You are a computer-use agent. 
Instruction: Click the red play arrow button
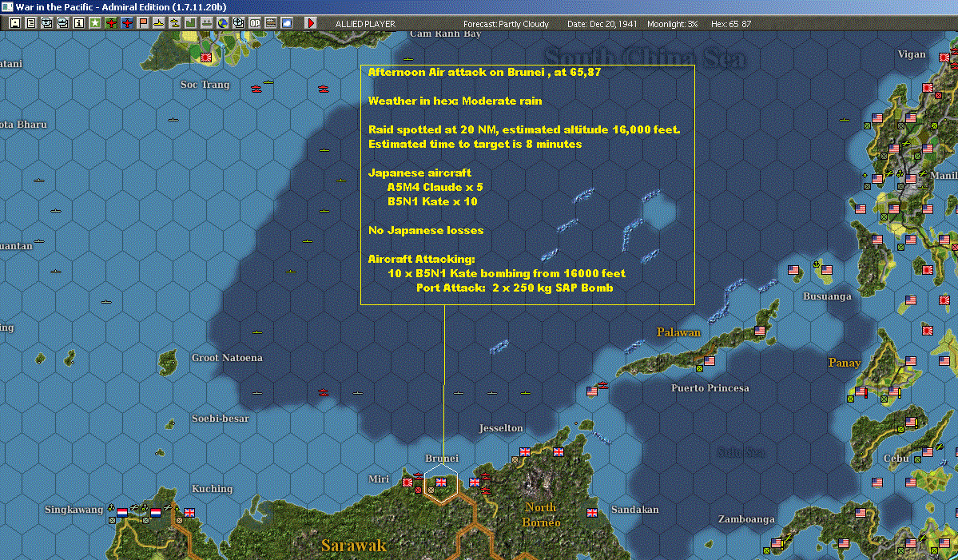point(310,23)
